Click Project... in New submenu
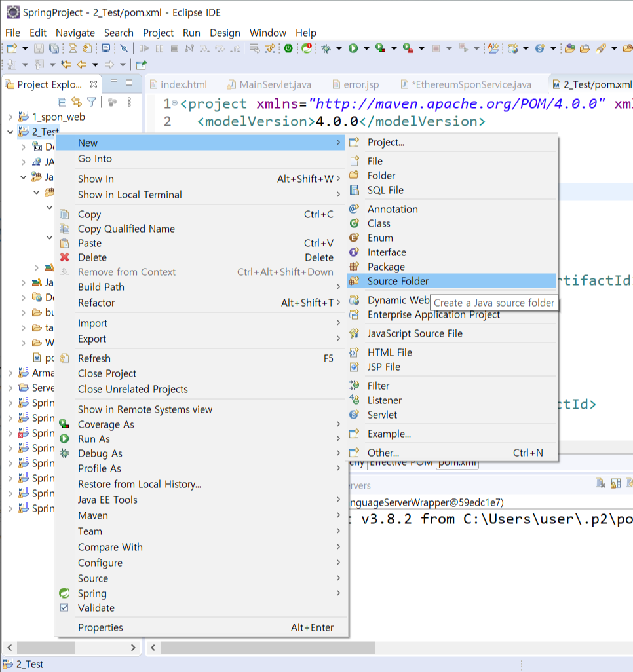This screenshot has width=633, height=672. (451, 142)
